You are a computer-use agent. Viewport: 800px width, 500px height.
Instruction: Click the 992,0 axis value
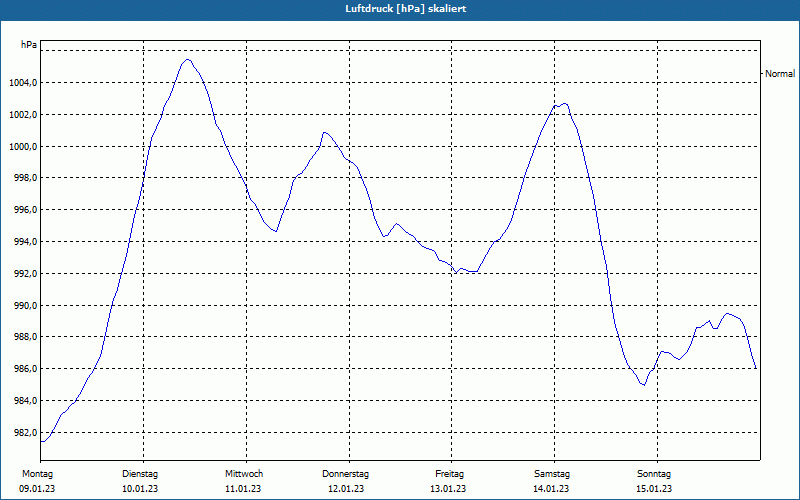25,274
